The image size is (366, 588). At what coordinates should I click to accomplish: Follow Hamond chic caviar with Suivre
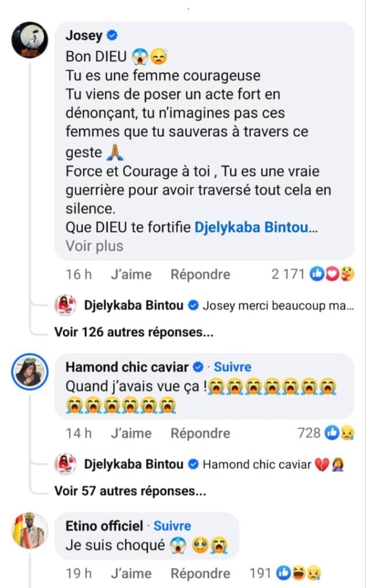(232, 367)
